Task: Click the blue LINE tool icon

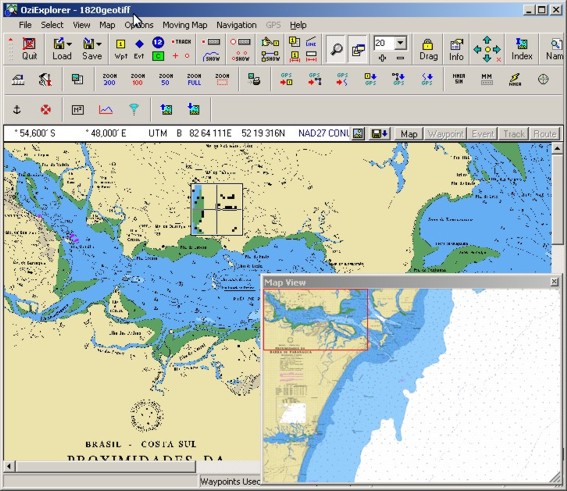Action: pos(311,42)
